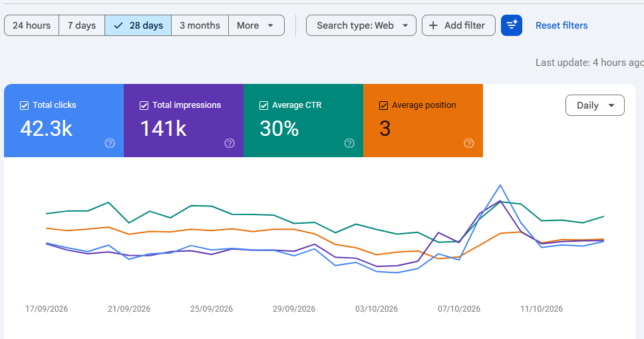
Task: Open the More date range dropdown
Action: tap(256, 25)
